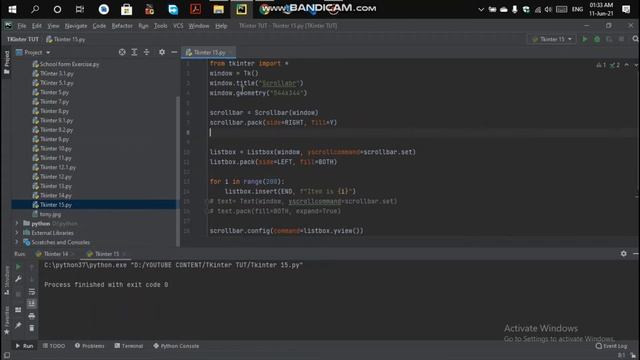Viewport: 640px width, 360px height.
Task: Click TKinter TUT breadcrumb
Action: click(x=23, y=39)
